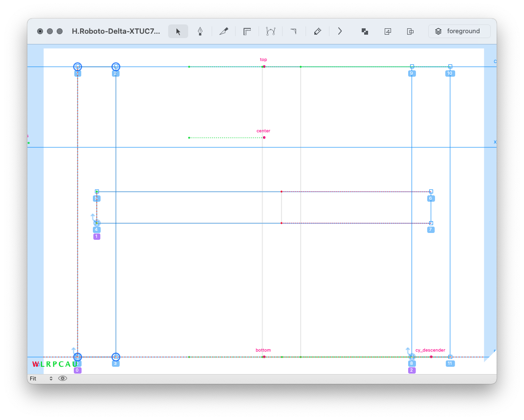Viewport: 524px width, 420px height.
Task: Activate the Ruler measurement tool
Action: [x=247, y=31]
